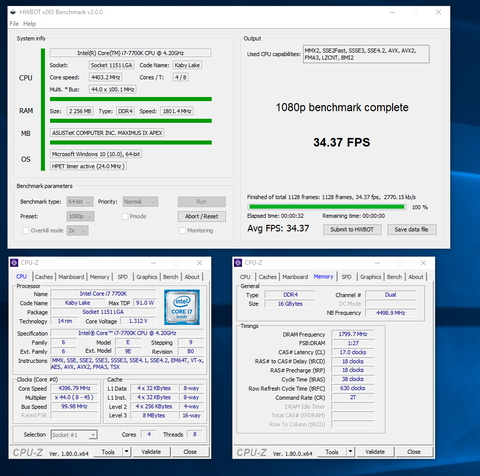Close the Memory CPU-Z window via the X

[x=423, y=263]
